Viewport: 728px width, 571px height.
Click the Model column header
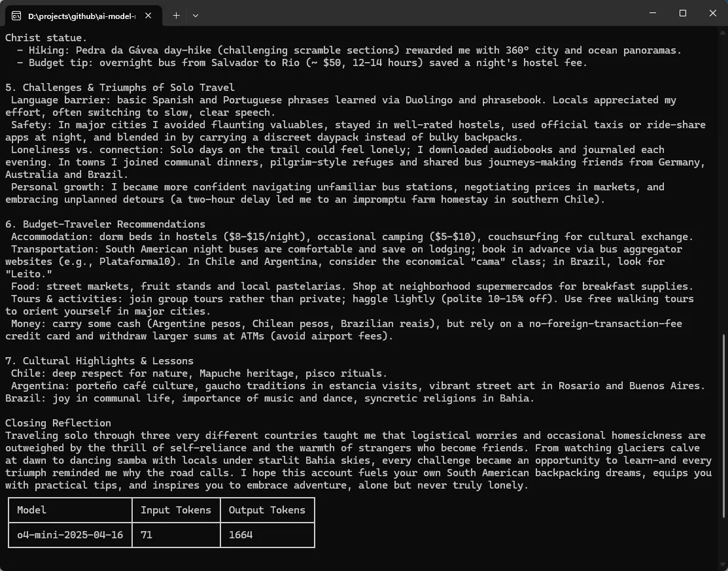(32, 510)
